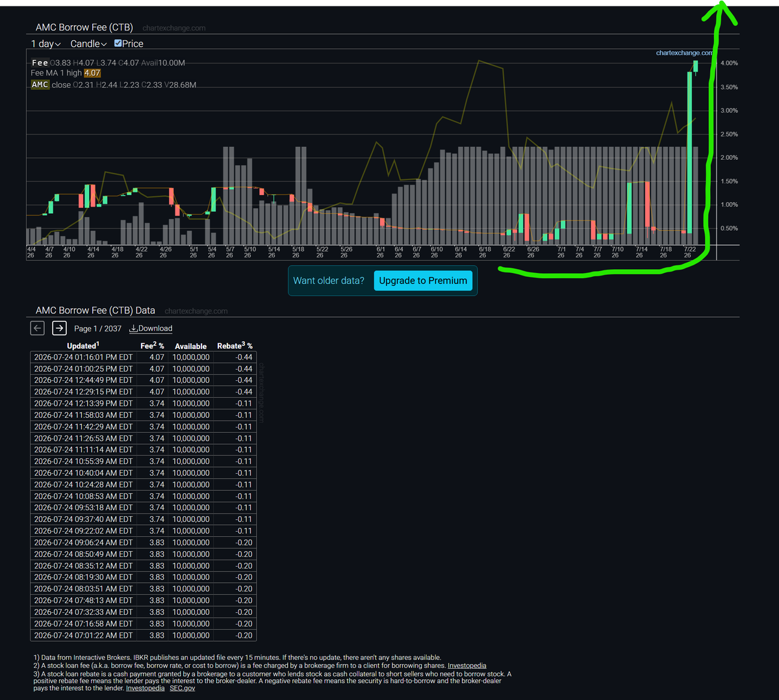779x700 pixels.
Task: Select row 2026-07-24 09:06:24 AM EDT
Action: (x=143, y=543)
